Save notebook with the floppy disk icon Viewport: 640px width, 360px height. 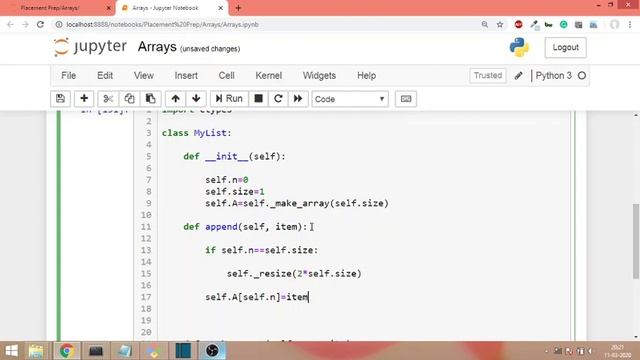[x=60, y=99]
